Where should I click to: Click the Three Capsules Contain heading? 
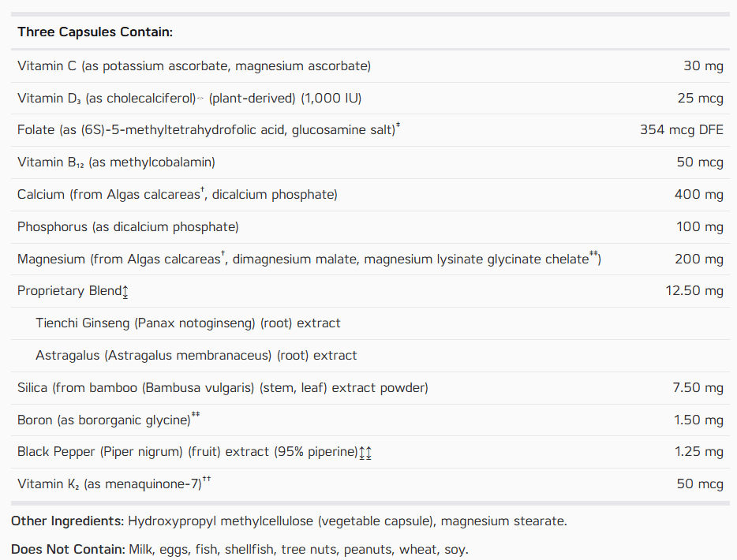click(95, 32)
